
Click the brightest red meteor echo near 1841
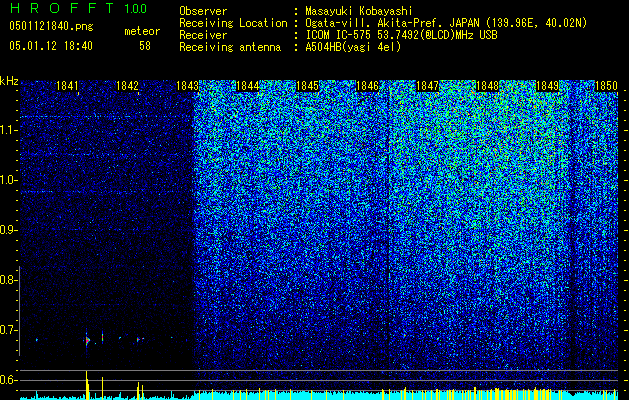coord(87,341)
